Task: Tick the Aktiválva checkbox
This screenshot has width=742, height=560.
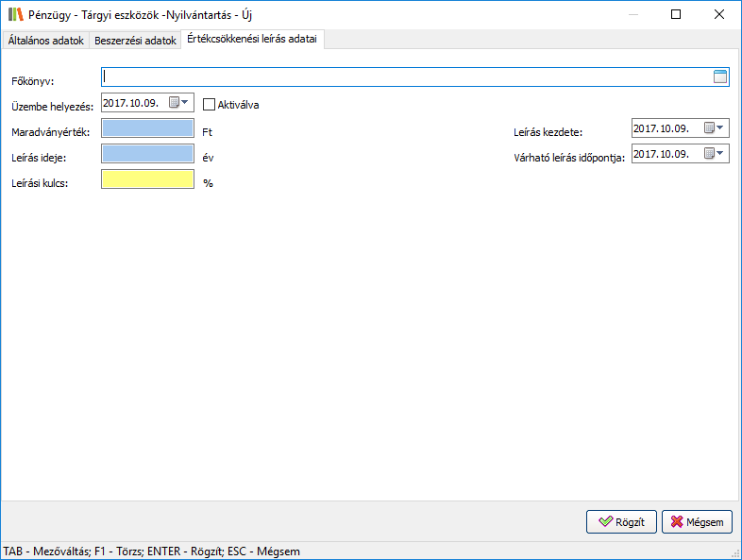Action: (x=210, y=104)
